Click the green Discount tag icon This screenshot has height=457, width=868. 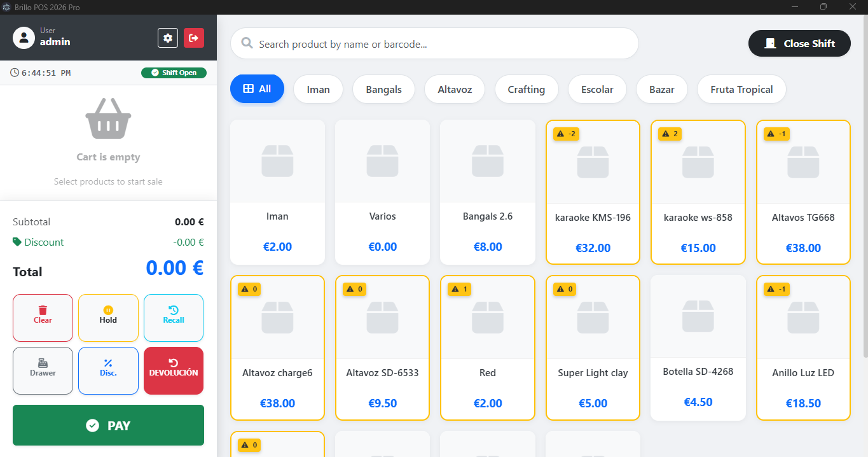(x=17, y=242)
